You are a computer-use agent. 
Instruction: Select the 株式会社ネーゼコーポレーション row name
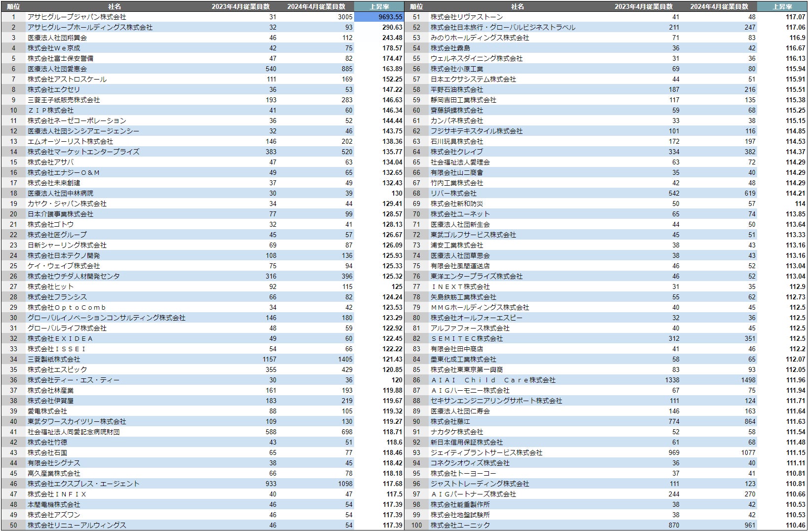pos(77,121)
